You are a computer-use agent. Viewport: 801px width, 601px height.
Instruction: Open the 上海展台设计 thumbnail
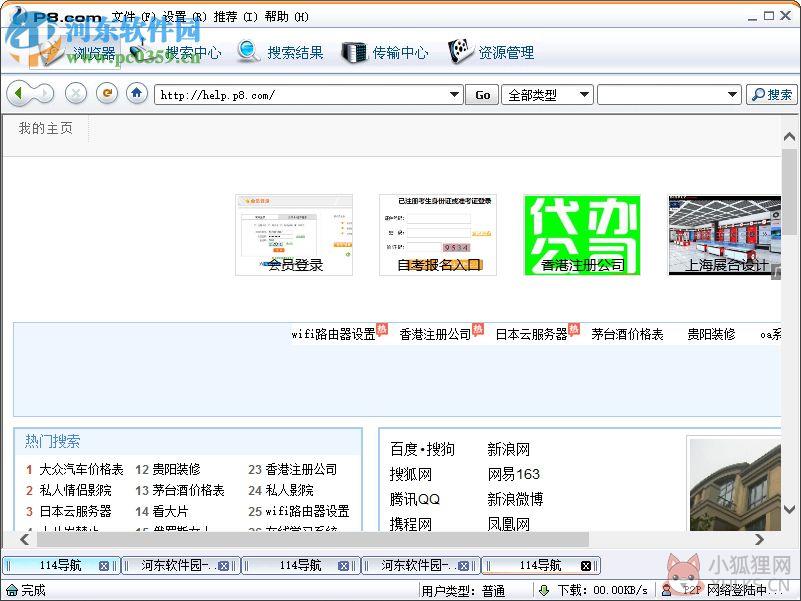(725, 235)
